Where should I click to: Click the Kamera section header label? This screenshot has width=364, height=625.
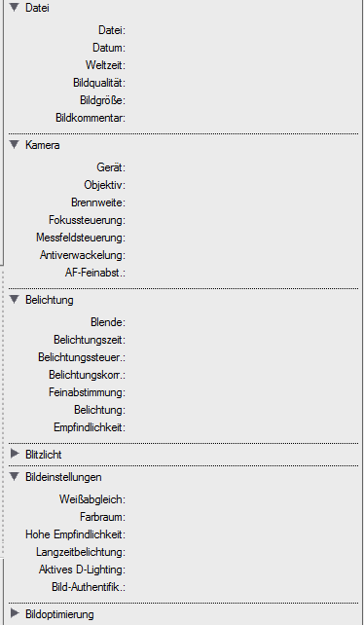(x=43, y=145)
